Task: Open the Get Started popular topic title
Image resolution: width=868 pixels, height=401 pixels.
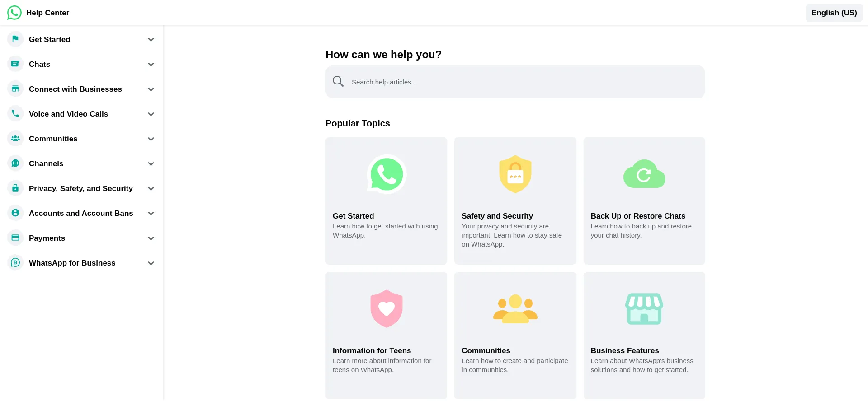Action: pos(353,216)
